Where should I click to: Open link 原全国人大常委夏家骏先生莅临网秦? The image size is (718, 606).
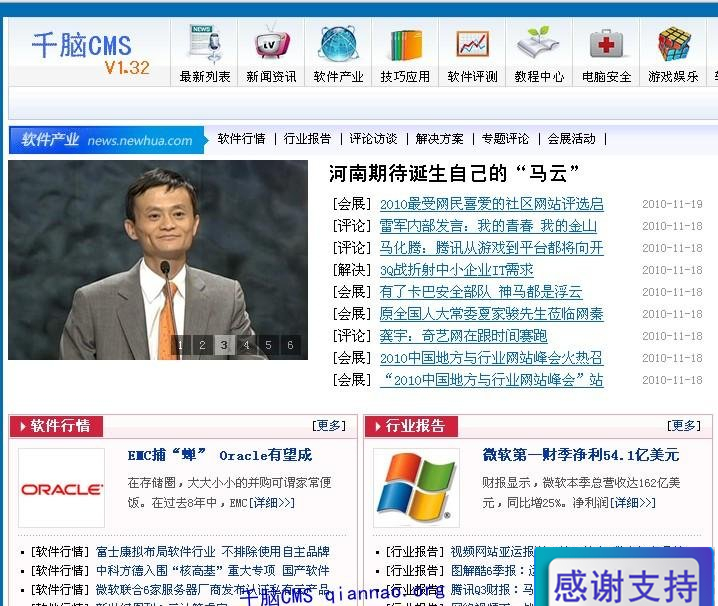(x=492, y=314)
